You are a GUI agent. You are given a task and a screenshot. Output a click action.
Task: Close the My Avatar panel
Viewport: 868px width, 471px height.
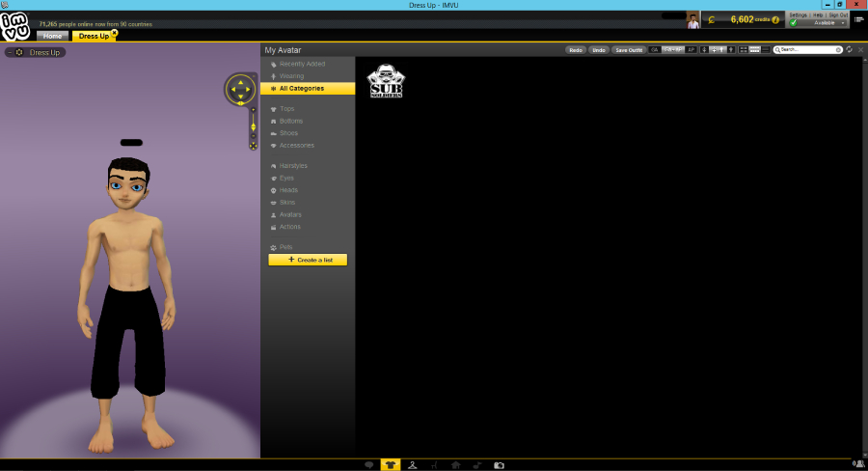click(861, 50)
